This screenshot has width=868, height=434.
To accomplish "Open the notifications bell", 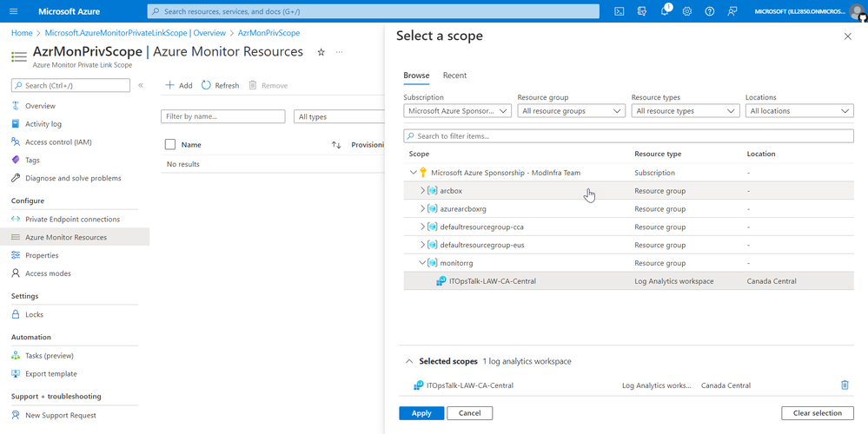I will click(x=665, y=11).
